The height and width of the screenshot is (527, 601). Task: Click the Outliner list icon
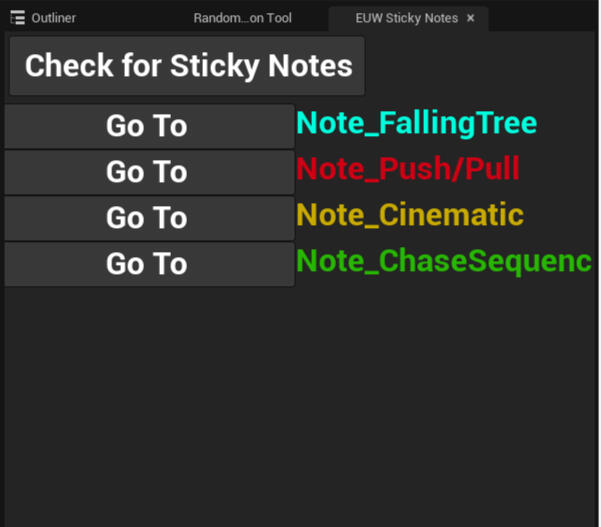[x=17, y=18]
